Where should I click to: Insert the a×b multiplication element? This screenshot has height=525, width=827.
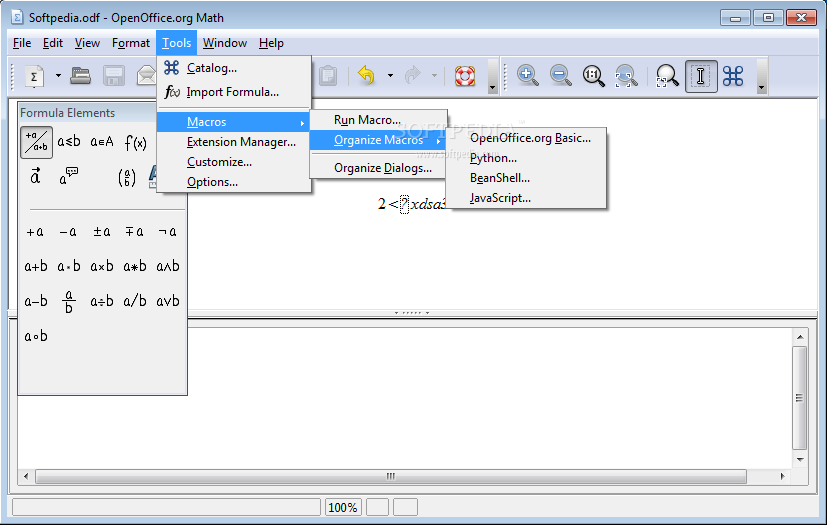pos(102,266)
